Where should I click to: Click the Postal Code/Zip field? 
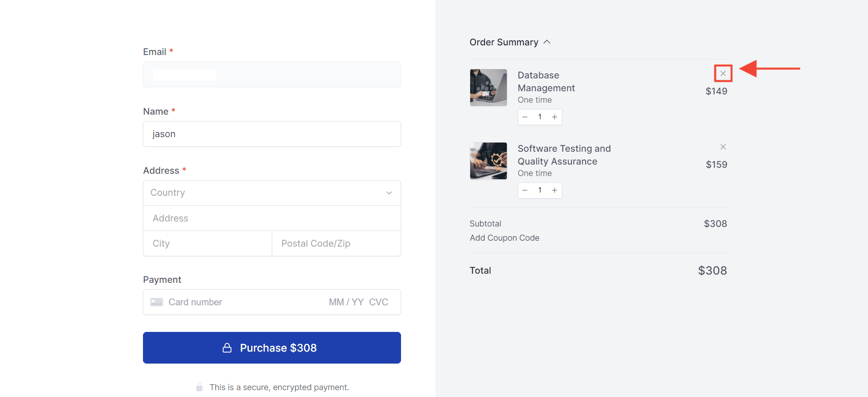[336, 243]
